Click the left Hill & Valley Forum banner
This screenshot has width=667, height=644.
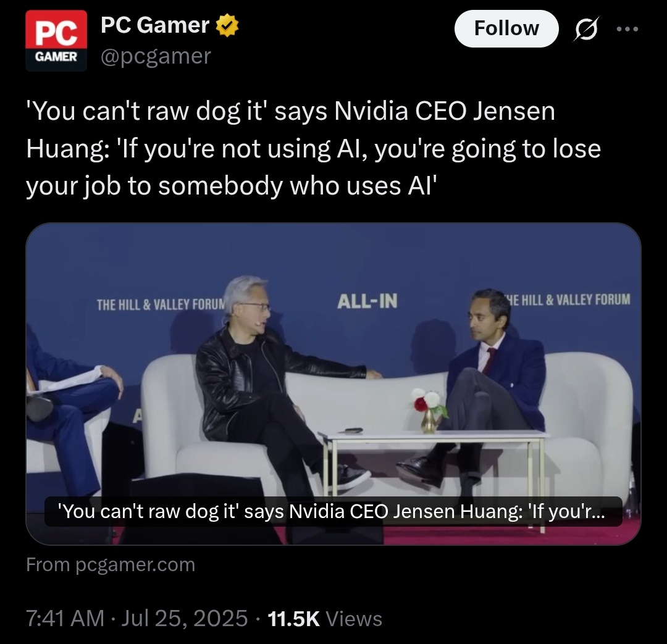161,304
